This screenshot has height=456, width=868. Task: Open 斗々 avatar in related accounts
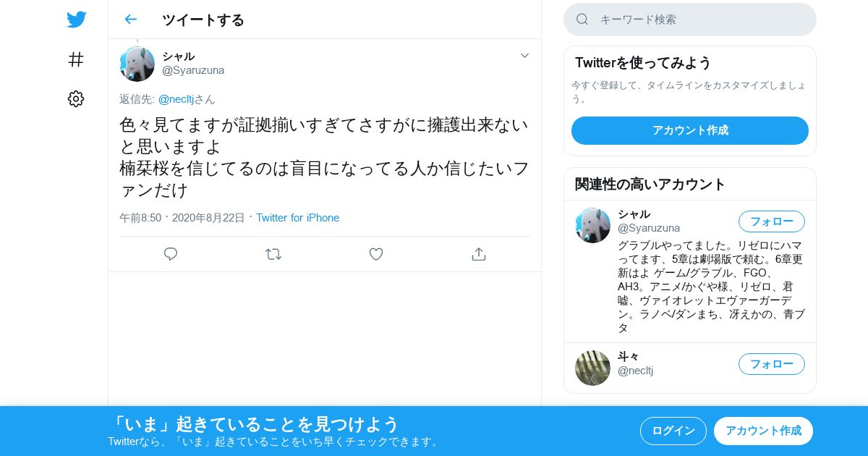[x=593, y=368]
